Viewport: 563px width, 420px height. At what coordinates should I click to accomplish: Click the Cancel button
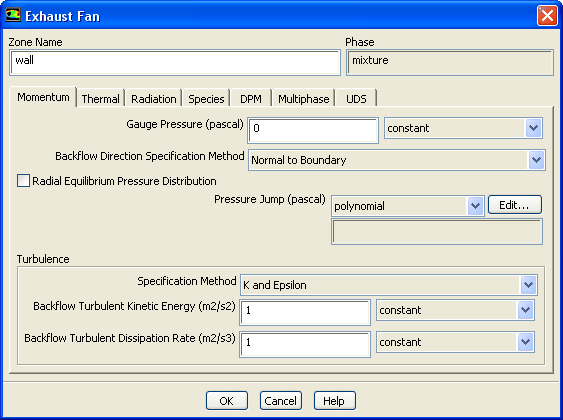280,401
